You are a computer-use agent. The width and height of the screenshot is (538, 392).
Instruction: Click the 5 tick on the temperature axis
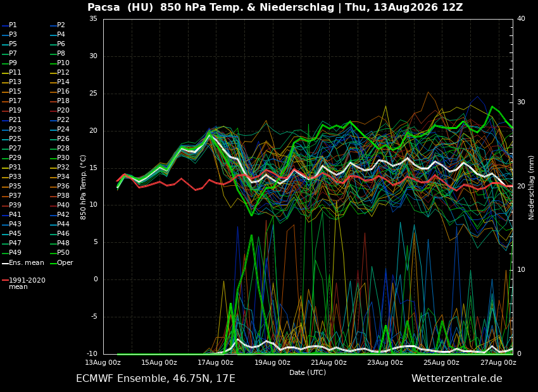[x=96, y=242]
